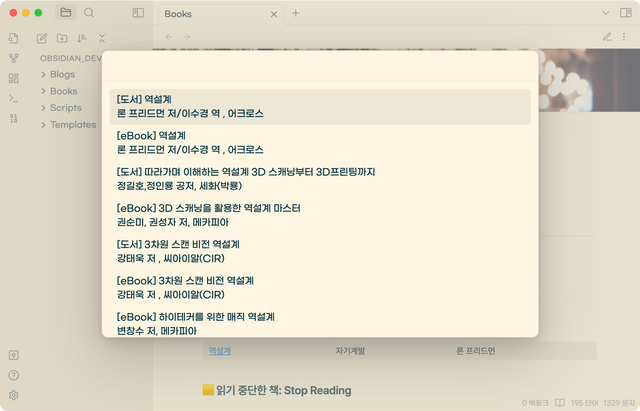Toggle the right sidebar icon
640x411 pixels.
click(x=626, y=13)
